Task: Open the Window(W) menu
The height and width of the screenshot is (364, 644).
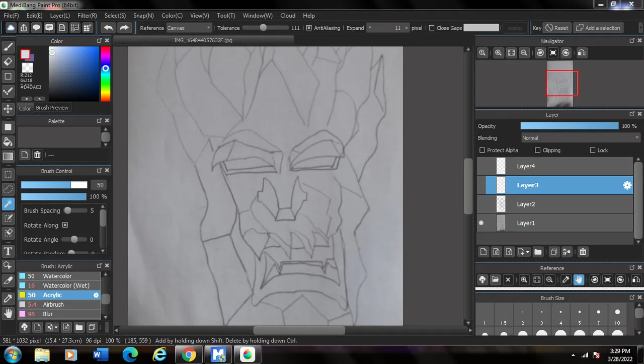Action: tap(258, 16)
